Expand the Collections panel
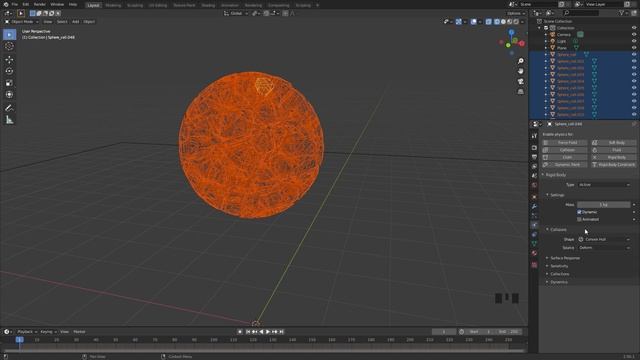 point(559,274)
